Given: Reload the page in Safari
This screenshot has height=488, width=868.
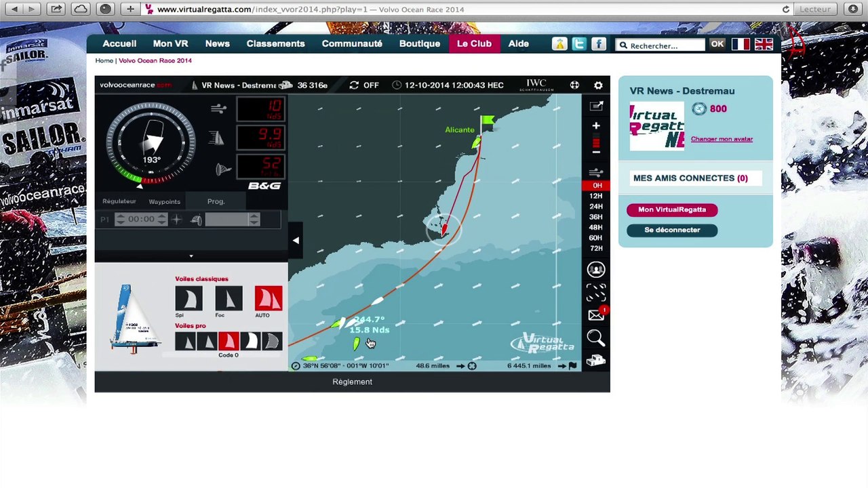Looking at the screenshot, I should 786,9.
